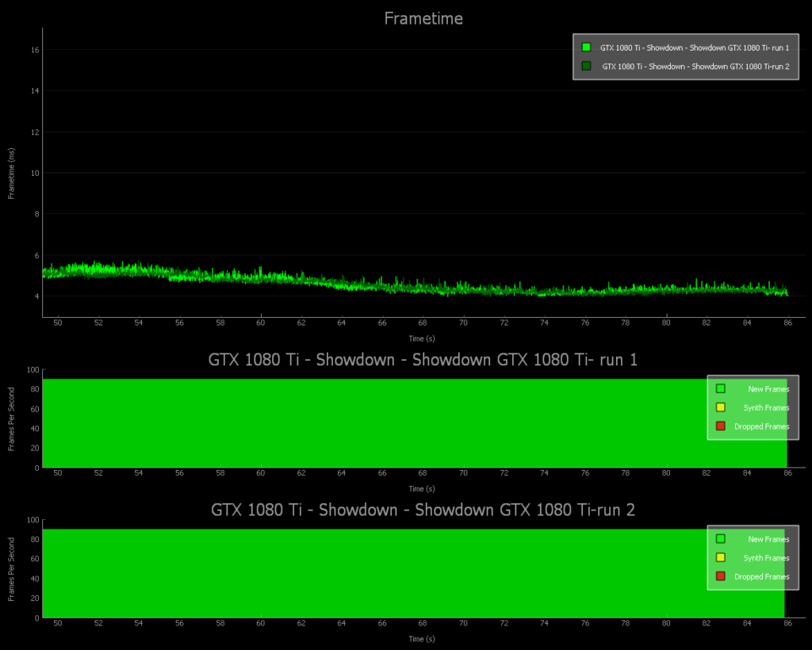
Task: Click the New Frames label in run 2 legend
Action: [x=768, y=539]
